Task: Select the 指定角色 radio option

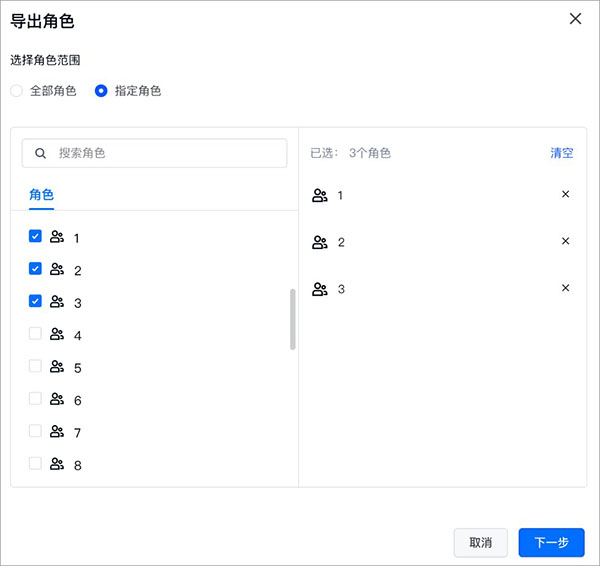Action: point(101,91)
